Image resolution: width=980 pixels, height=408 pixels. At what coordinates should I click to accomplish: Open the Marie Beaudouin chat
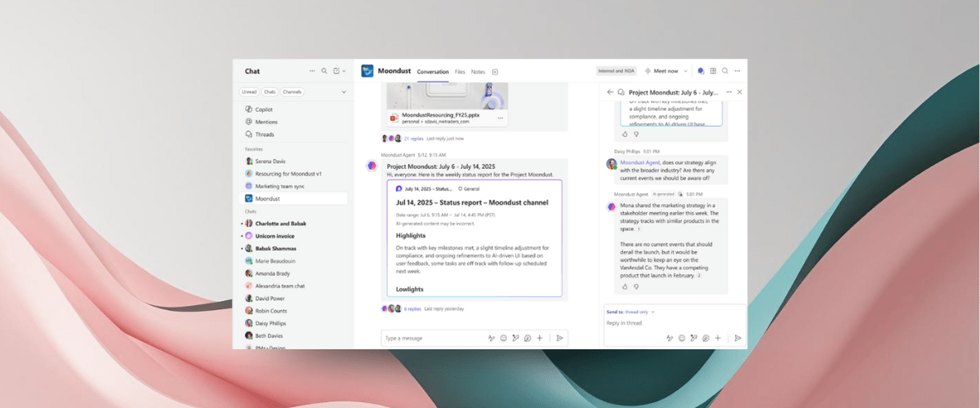pos(294,261)
